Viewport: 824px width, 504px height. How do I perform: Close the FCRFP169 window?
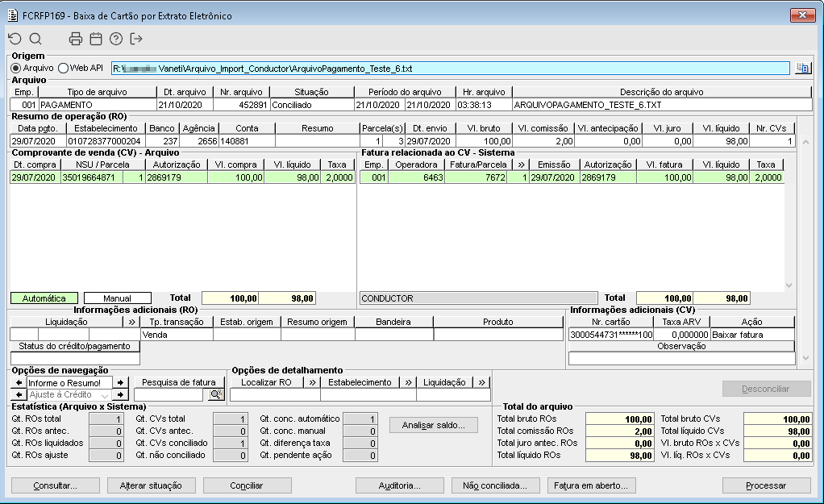(802, 15)
